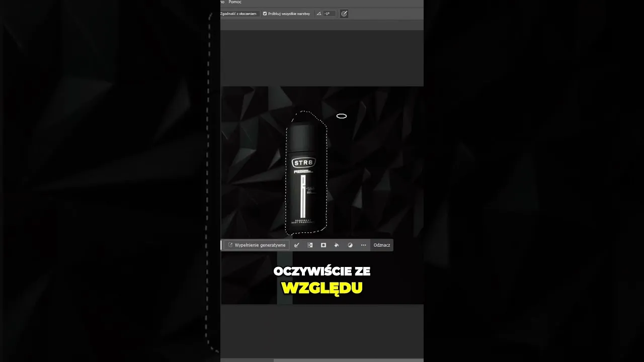Click the 'Wypełnienie generatywne' button
Viewport: 644px width, 362px height.
[x=257, y=245]
